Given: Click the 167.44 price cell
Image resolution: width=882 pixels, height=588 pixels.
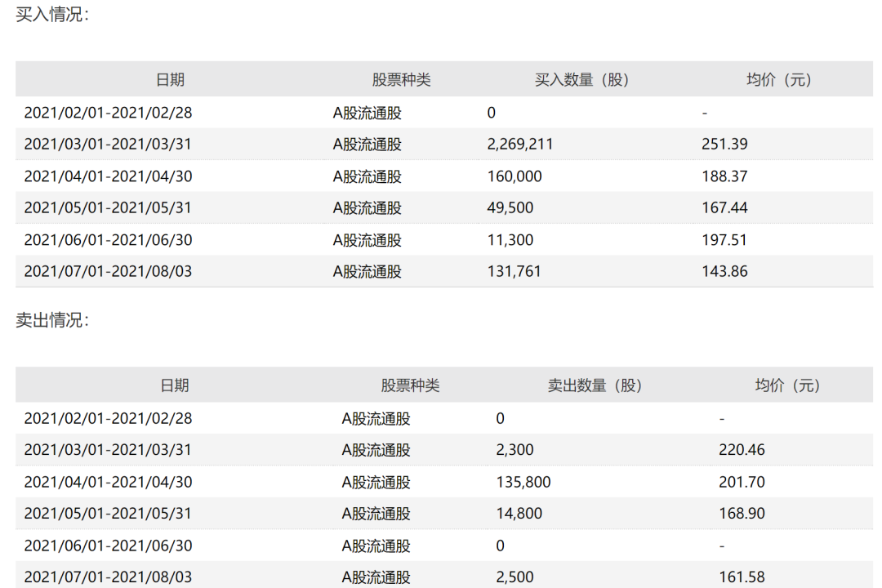Looking at the screenshot, I should click(x=724, y=208).
